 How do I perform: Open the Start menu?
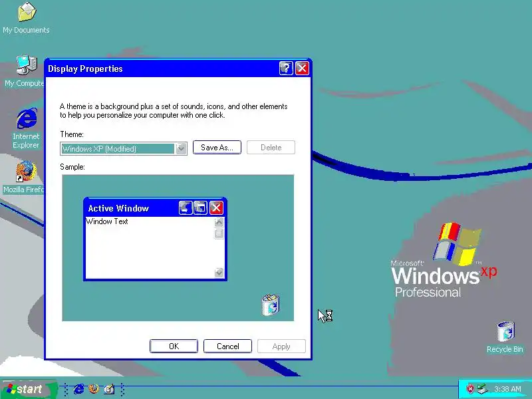[29, 389]
